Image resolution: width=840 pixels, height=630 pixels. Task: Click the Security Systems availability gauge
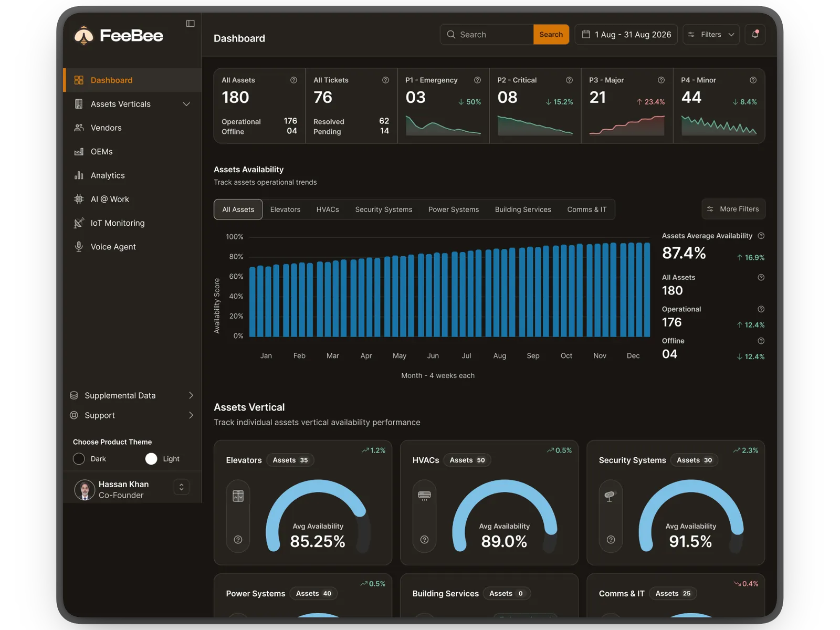[690, 516]
